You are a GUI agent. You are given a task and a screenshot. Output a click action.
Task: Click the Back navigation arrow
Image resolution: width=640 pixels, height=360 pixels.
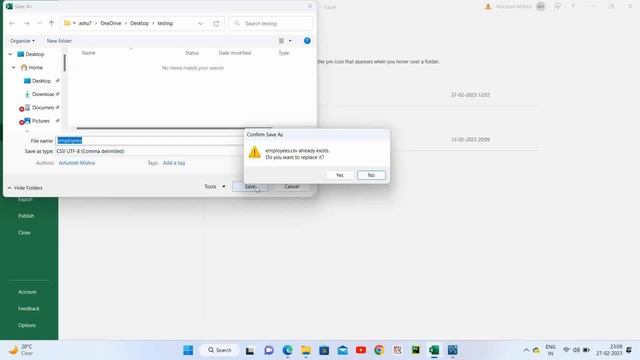[12, 23]
